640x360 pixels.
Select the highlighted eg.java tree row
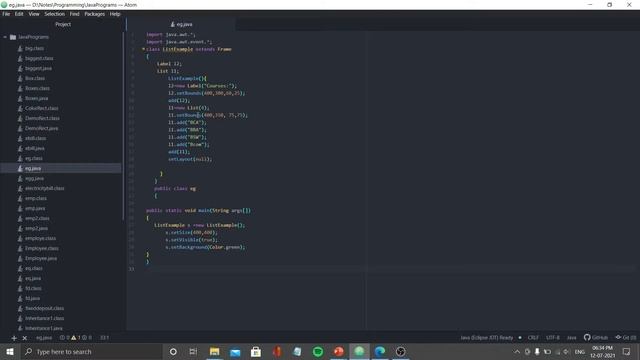(60, 168)
